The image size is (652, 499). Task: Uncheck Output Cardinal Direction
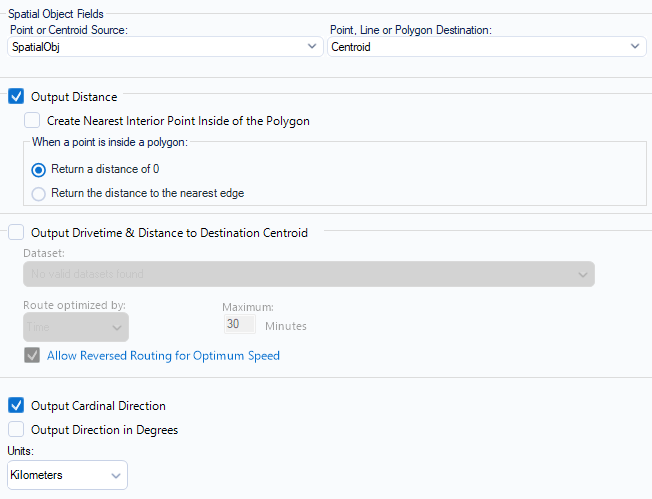click(x=16, y=406)
